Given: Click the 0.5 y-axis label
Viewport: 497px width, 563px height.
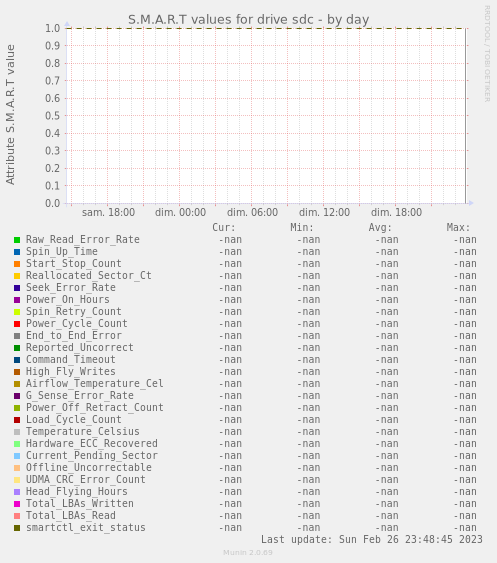Looking at the screenshot, I should click(x=52, y=116).
